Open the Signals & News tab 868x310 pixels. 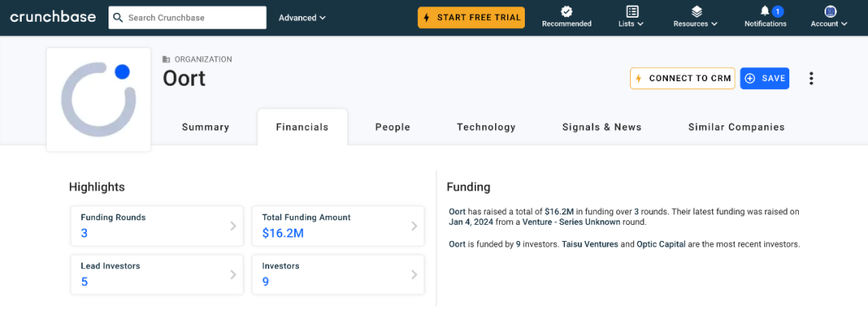(x=602, y=127)
